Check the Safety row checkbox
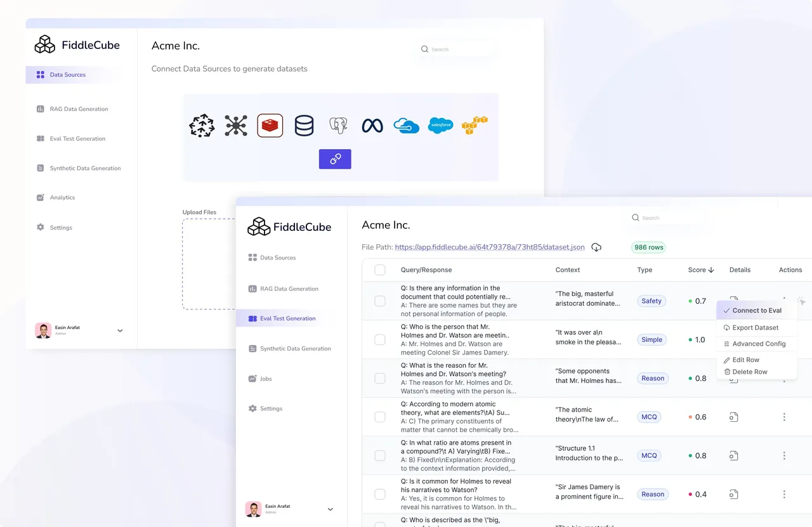812x527 pixels. 380,301
